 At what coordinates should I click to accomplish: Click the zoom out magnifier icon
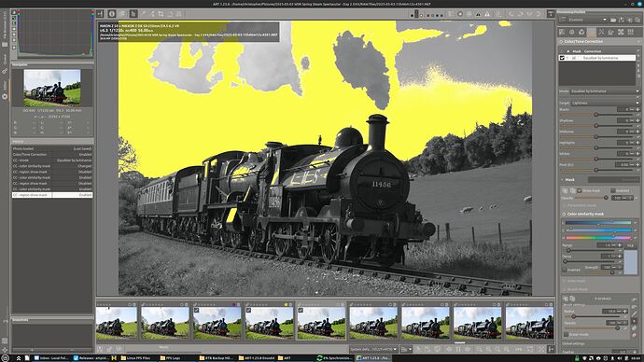click(480, 349)
